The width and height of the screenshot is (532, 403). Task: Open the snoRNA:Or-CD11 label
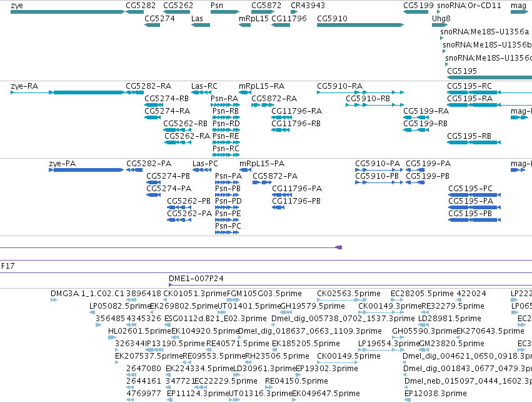[469, 6]
